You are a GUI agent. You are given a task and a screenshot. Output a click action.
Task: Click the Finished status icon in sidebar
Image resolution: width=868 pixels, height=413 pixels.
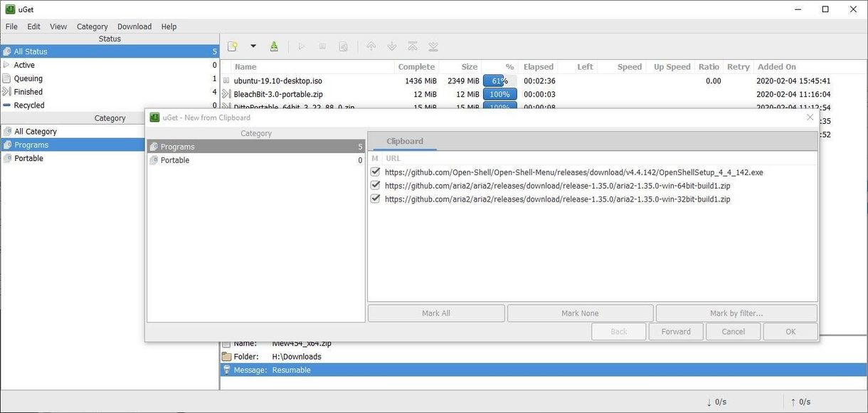[7, 92]
